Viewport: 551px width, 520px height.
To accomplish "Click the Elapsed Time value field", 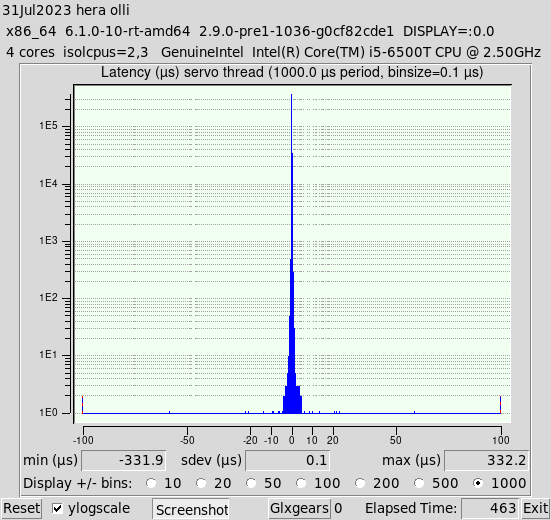I will 490,508.
